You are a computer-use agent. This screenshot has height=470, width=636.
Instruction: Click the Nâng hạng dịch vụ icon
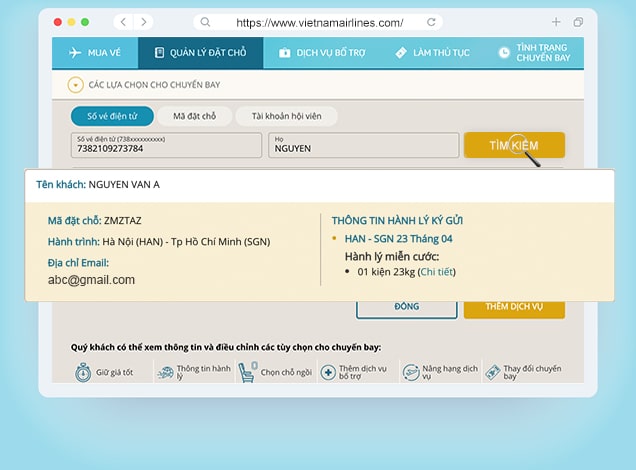pyautogui.click(x=410, y=372)
